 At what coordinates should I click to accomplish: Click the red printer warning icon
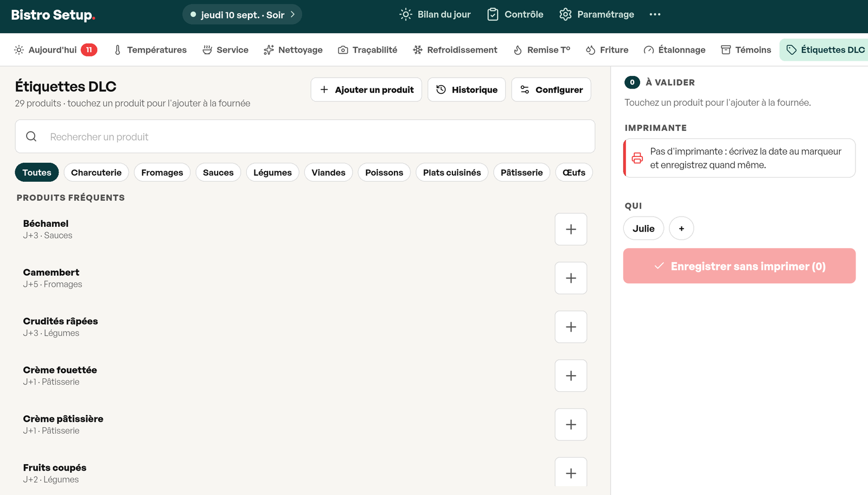pos(637,158)
